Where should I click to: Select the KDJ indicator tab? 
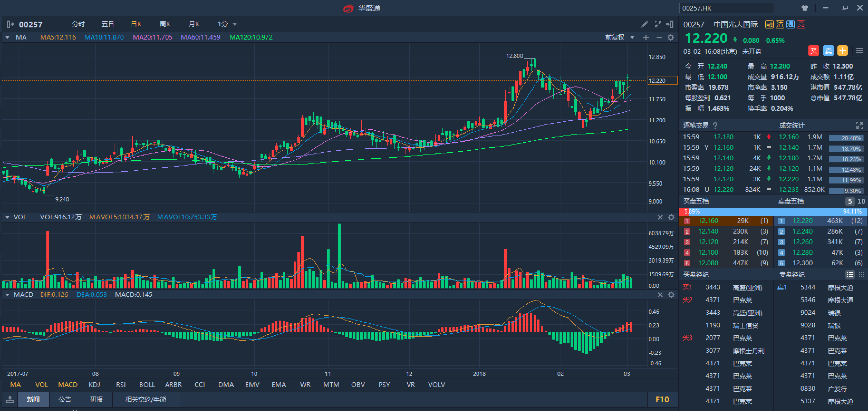(94, 385)
